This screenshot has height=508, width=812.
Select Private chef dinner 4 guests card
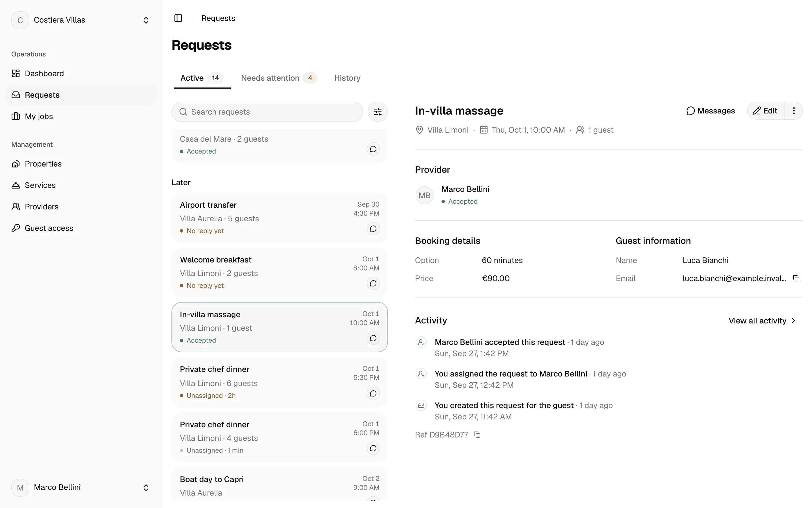coord(279,437)
